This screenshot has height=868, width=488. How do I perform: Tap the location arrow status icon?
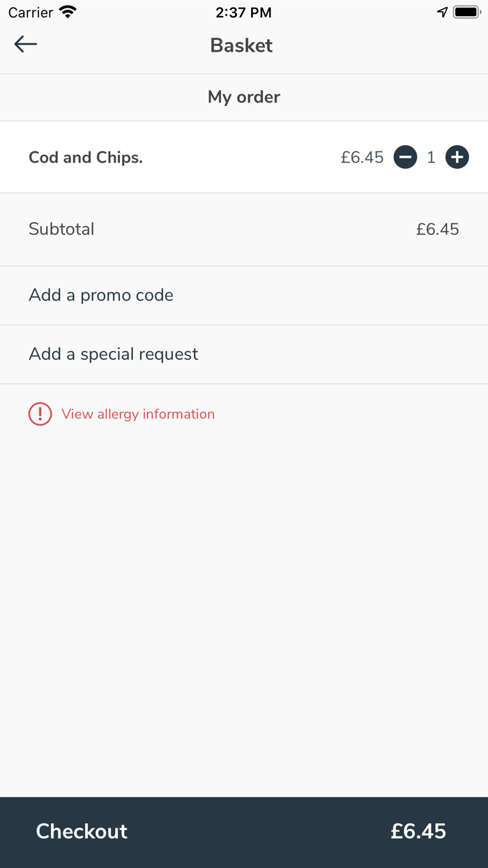click(443, 12)
